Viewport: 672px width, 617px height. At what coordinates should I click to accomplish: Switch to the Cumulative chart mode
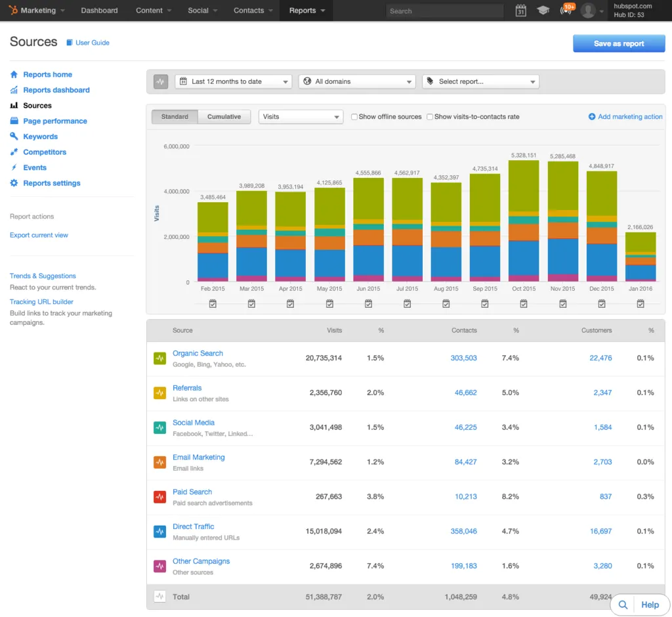click(x=224, y=117)
